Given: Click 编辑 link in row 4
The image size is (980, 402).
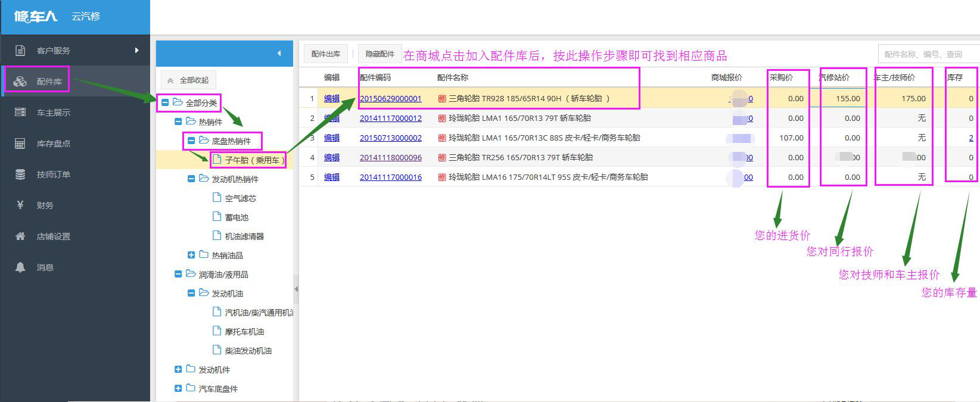Looking at the screenshot, I should [x=332, y=157].
